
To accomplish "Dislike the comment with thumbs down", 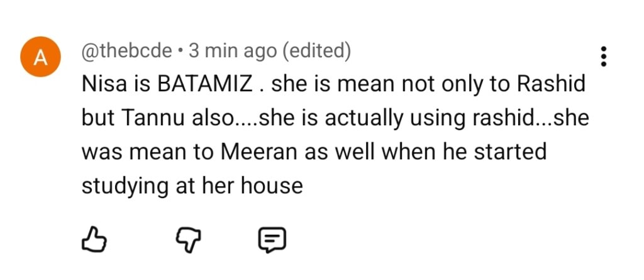I will click(187, 238).
